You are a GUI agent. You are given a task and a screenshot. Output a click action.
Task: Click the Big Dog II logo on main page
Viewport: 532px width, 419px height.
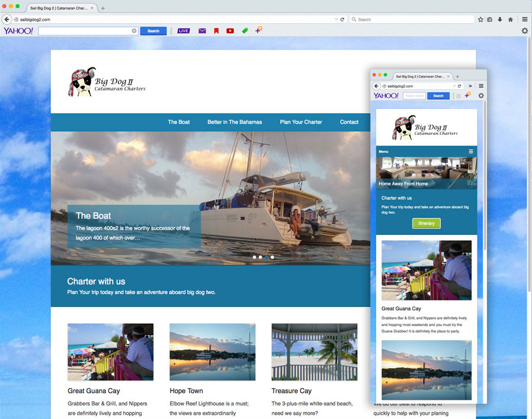coord(107,82)
